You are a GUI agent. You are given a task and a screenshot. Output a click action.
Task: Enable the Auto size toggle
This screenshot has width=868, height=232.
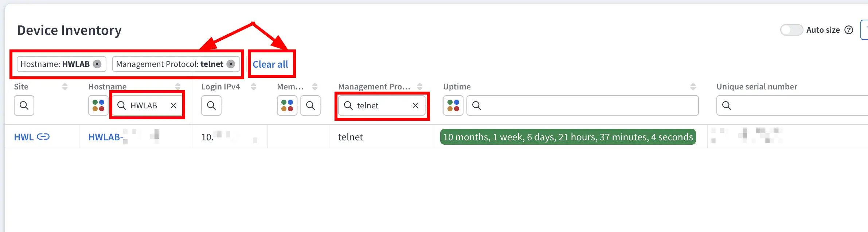click(791, 30)
